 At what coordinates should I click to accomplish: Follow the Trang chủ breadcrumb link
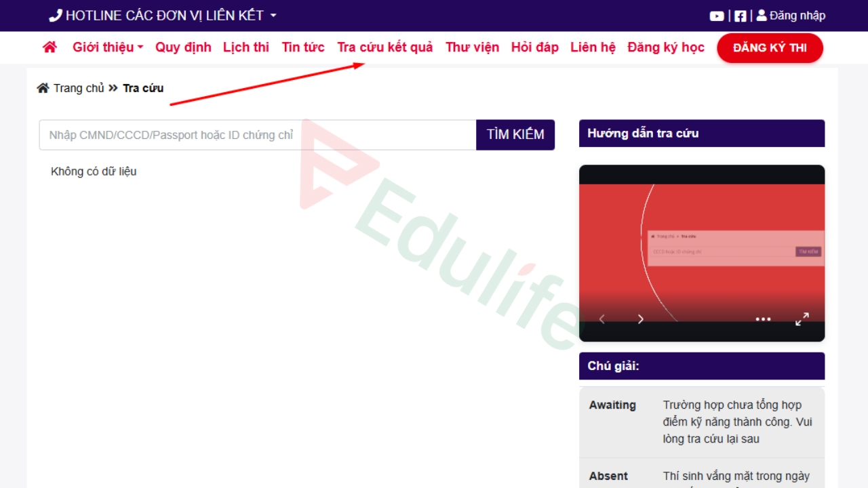[x=79, y=88]
